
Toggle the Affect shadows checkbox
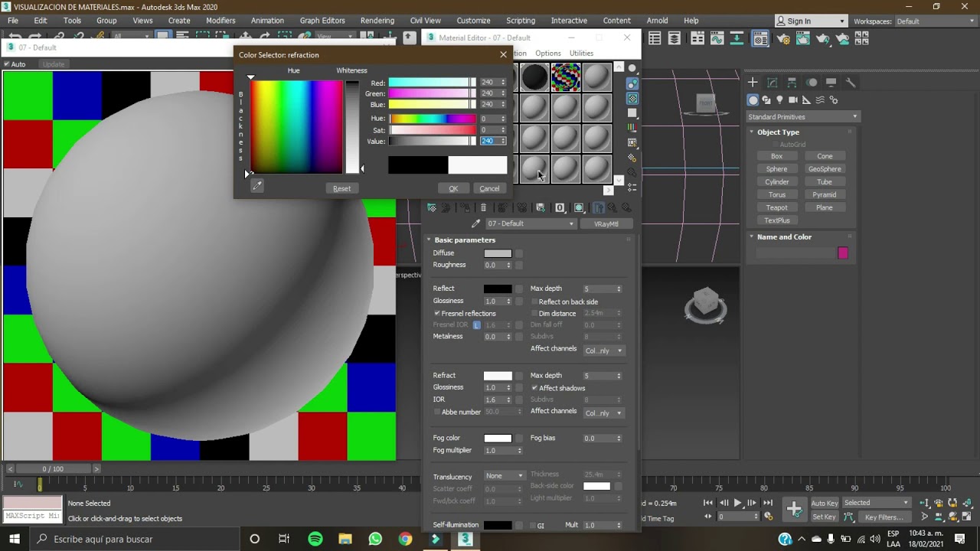coord(534,388)
